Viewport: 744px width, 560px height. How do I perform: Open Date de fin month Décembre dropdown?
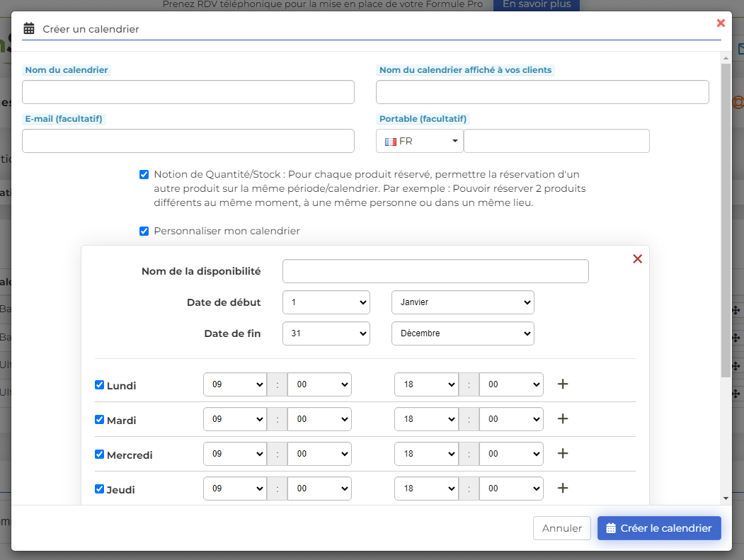coord(463,333)
